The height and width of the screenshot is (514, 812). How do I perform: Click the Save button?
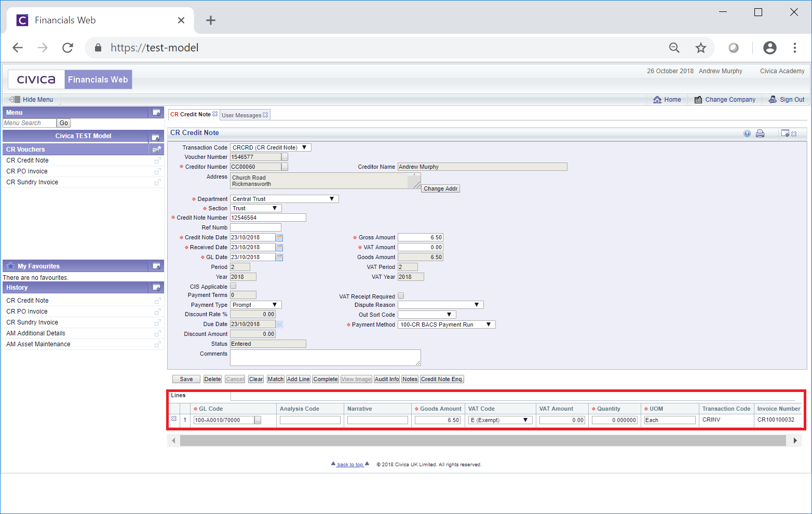tap(186, 379)
